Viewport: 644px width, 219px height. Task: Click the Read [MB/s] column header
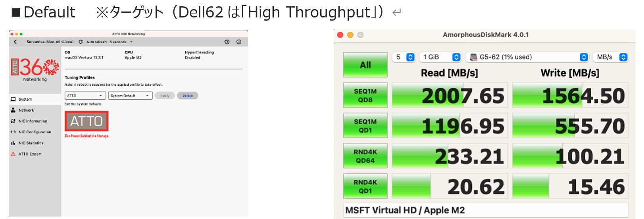point(450,73)
